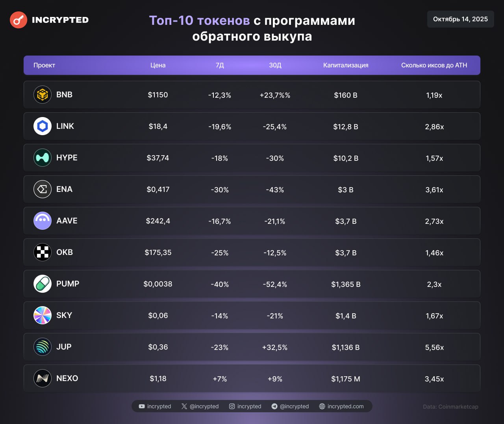504x424 pixels.
Task: Click the Октябрь 14, 2025 date badge
Action: [460, 19]
